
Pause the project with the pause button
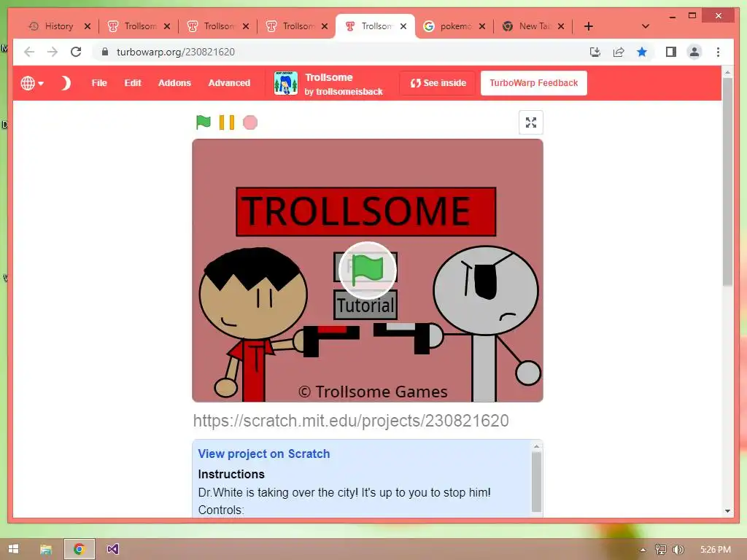227,122
